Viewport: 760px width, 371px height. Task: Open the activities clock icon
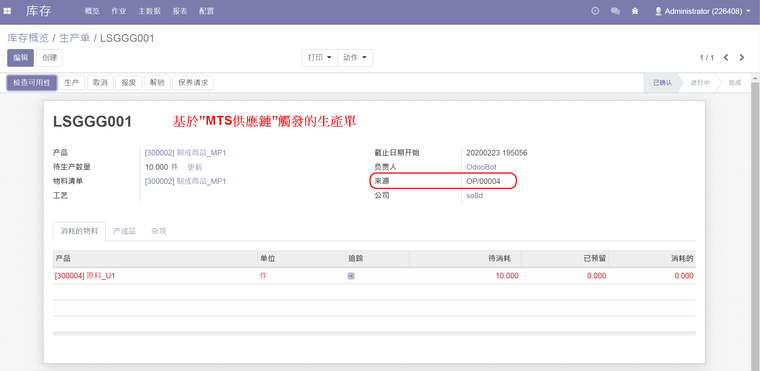pyautogui.click(x=595, y=11)
